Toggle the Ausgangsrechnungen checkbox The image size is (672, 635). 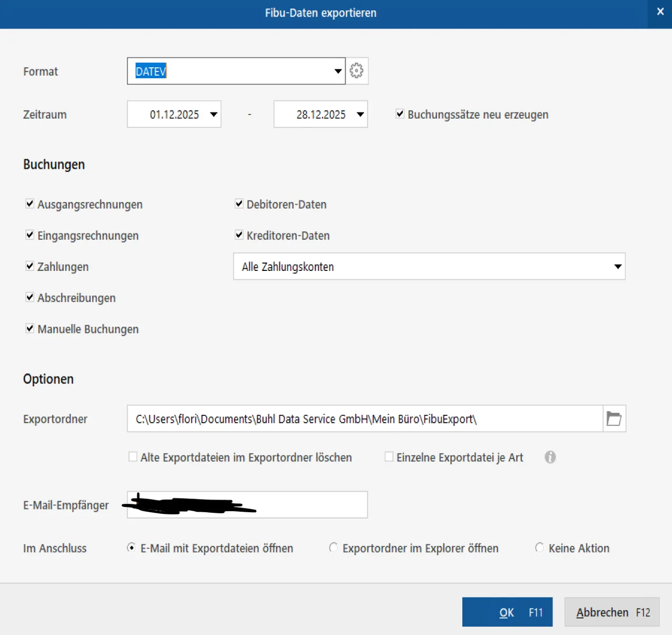coord(30,204)
